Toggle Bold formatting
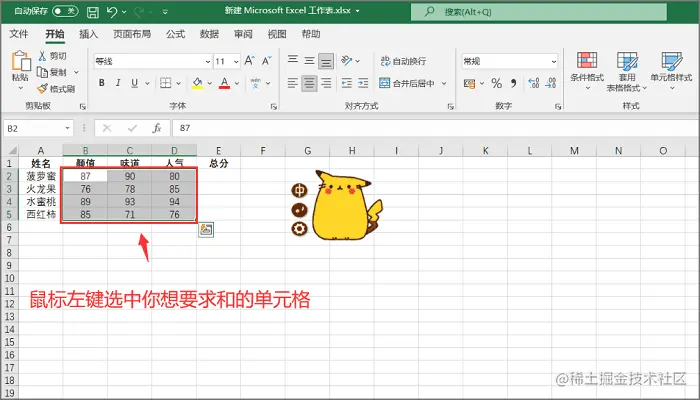Viewport: 700px width, 400px height. 102,83
